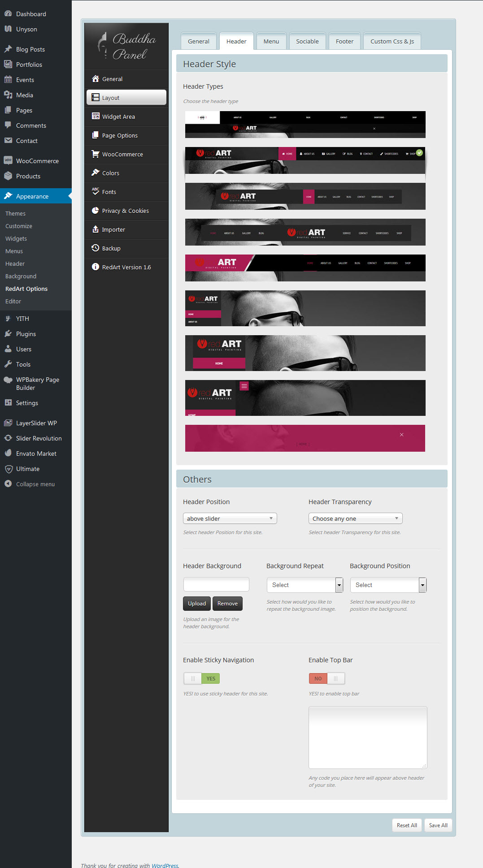Open the WordPress link in footer
Image resolution: width=483 pixels, height=868 pixels.
tap(165, 865)
